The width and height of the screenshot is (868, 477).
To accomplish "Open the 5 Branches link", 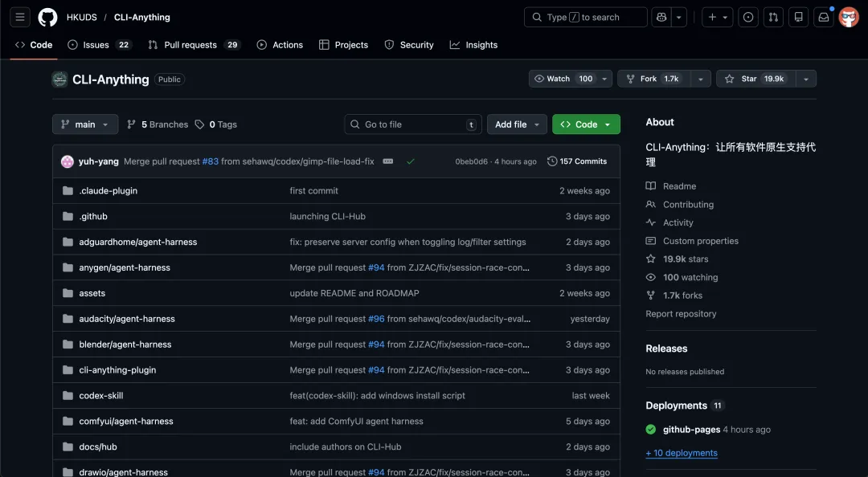I will pyautogui.click(x=158, y=124).
